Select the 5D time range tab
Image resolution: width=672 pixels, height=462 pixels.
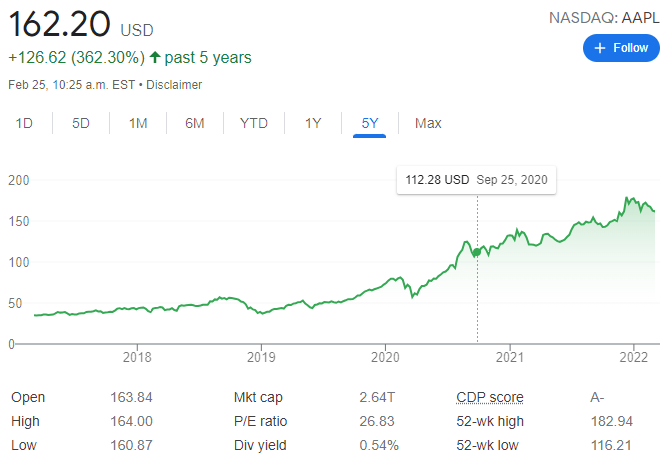tap(81, 123)
